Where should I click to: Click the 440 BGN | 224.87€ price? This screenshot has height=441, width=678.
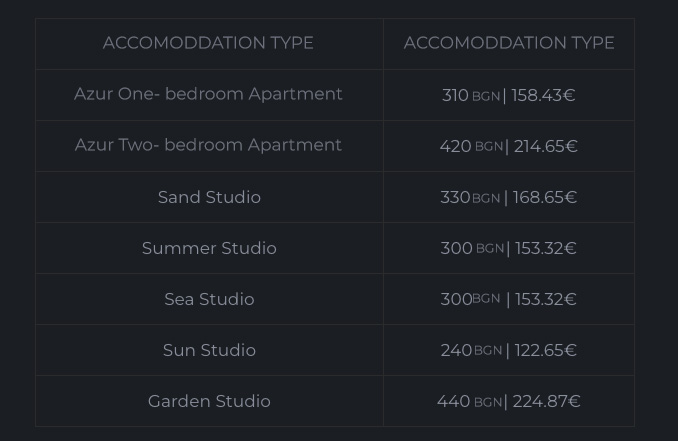(x=508, y=401)
